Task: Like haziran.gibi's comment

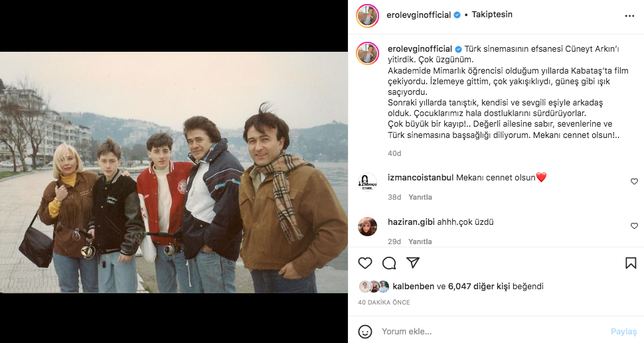Action: click(634, 226)
